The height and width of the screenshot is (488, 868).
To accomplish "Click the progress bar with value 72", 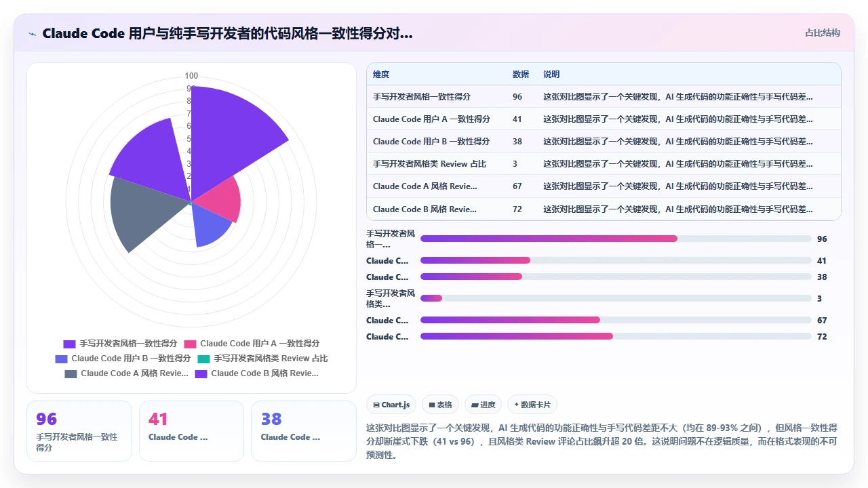I will point(616,336).
